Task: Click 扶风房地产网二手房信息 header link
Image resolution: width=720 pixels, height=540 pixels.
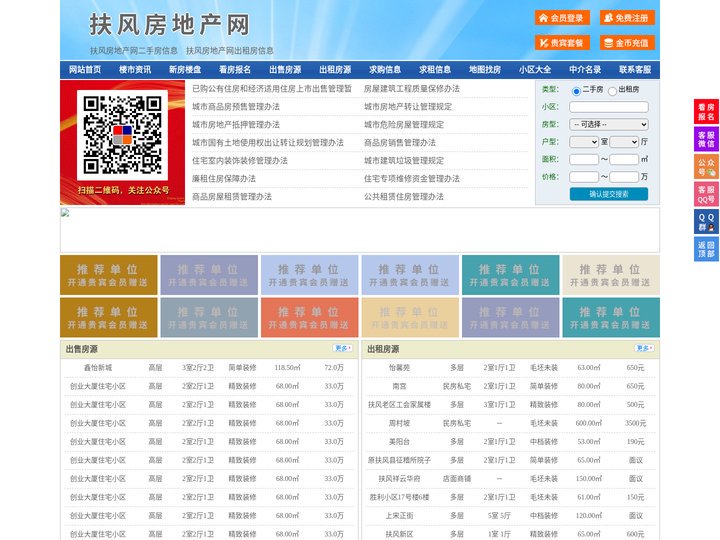Action: [x=134, y=51]
